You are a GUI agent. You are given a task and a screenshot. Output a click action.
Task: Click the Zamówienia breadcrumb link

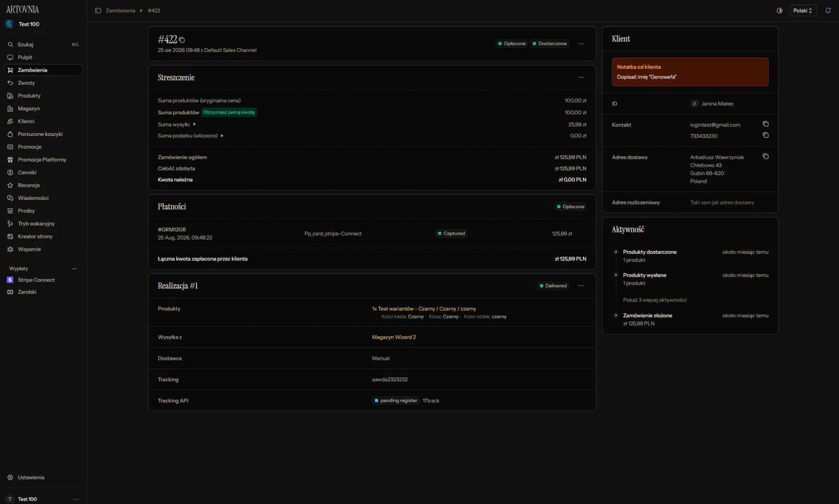click(x=121, y=10)
